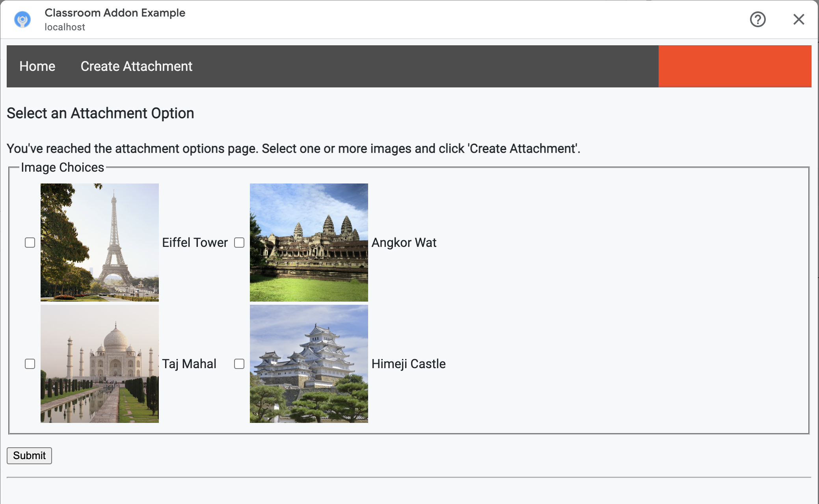This screenshot has width=819, height=504.
Task: Click the Home tab in navigation
Action: (37, 66)
